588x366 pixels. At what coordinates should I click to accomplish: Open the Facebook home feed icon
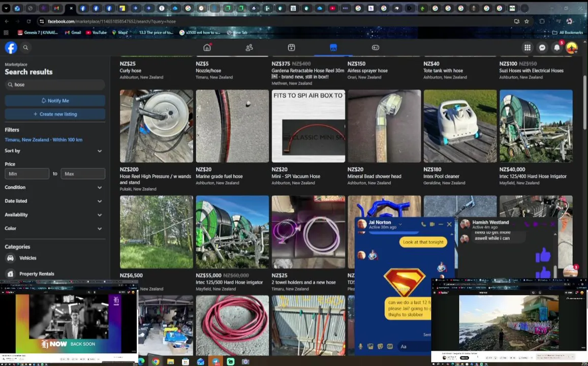[207, 47]
